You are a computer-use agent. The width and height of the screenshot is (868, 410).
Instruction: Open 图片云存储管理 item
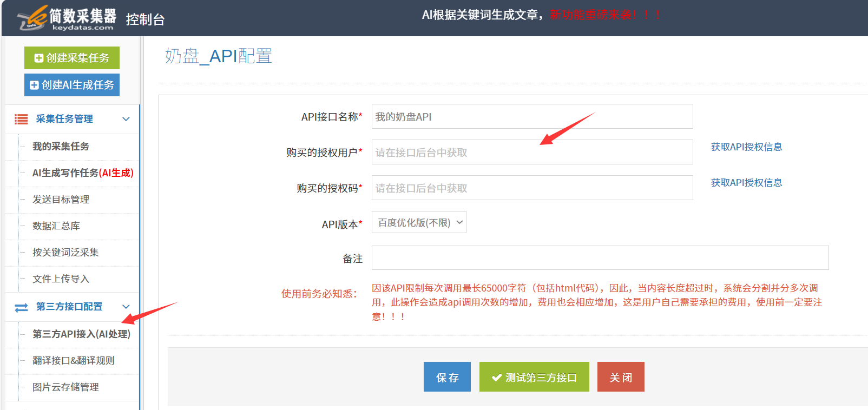pyautogui.click(x=65, y=387)
